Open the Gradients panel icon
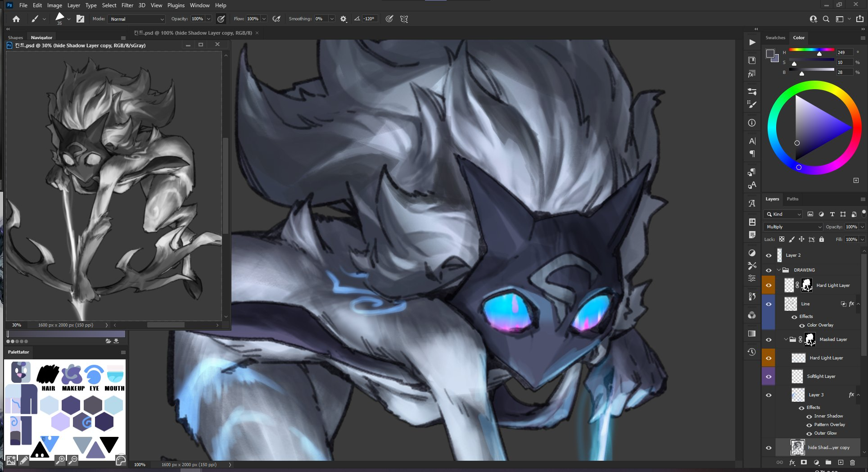This screenshot has height=472, width=868. point(752,333)
